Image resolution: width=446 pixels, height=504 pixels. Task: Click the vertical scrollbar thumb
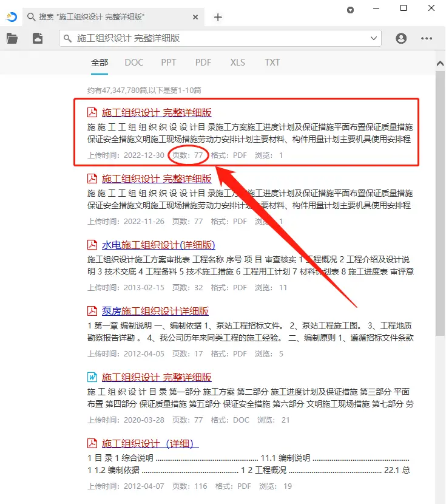[x=440, y=203]
